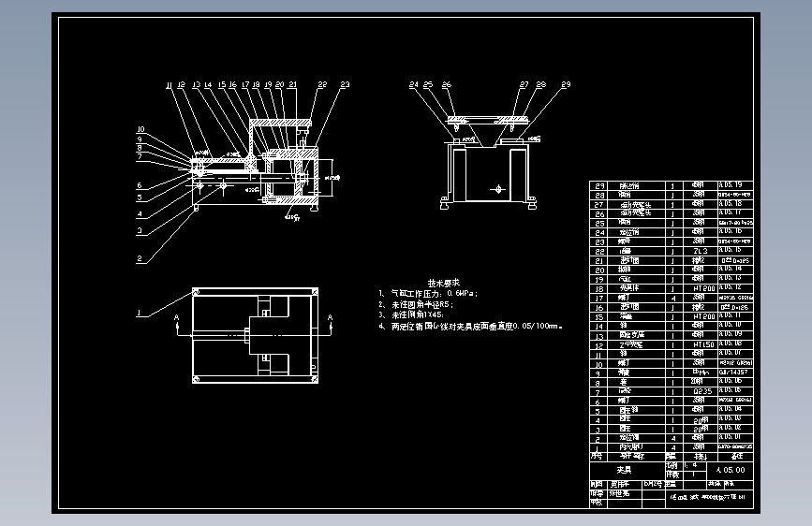Click callout number 26 above the side view
The width and height of the screenshot is (812, 526).
coord(447,84)
